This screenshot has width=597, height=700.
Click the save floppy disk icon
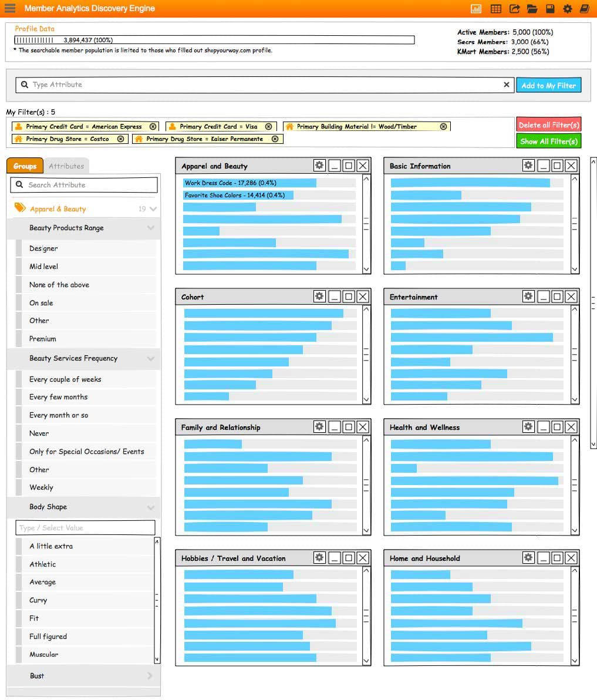[550, 9]
